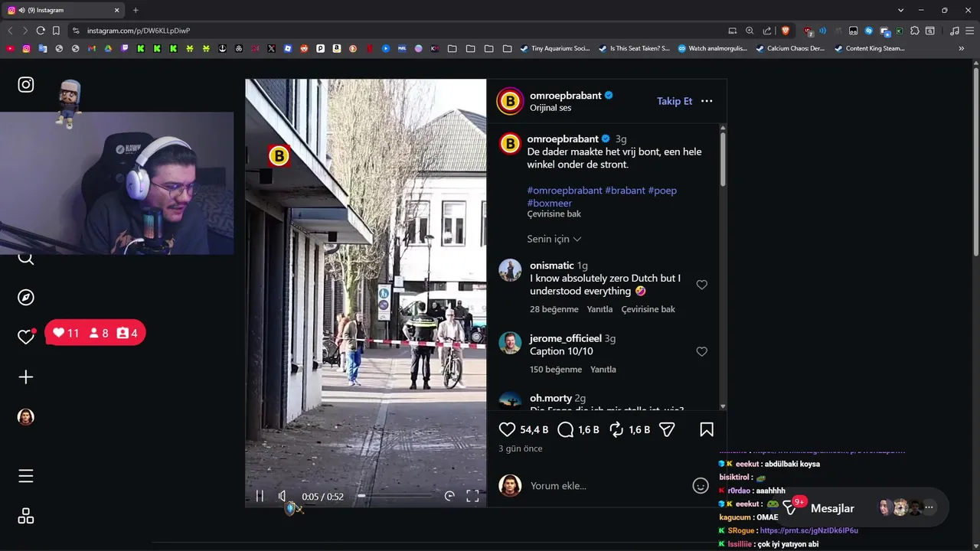The image size is (980, 551).
Task: Click 'Çevirisine bak' under caption
Action: point(554,214)
